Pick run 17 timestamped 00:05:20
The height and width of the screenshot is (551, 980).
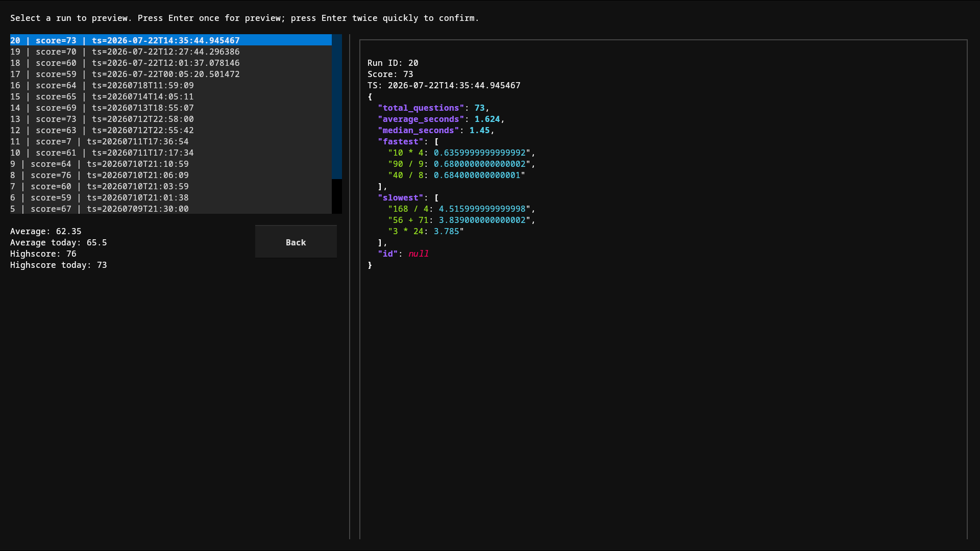(171, 74)
